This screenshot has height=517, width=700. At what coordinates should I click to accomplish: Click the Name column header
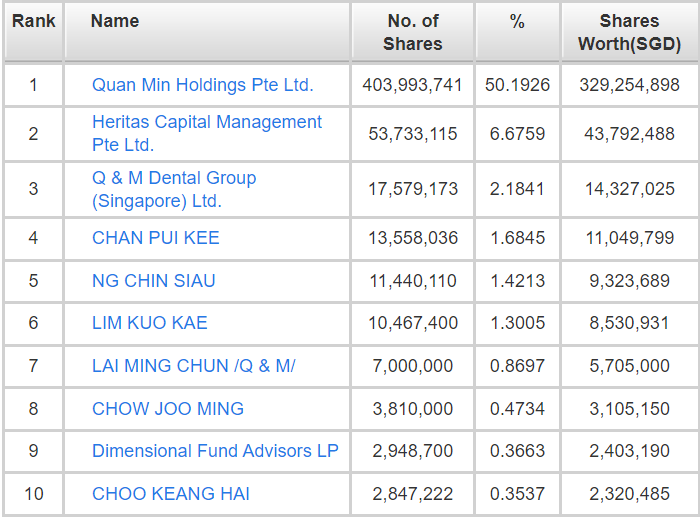click(x=115, y=21)
